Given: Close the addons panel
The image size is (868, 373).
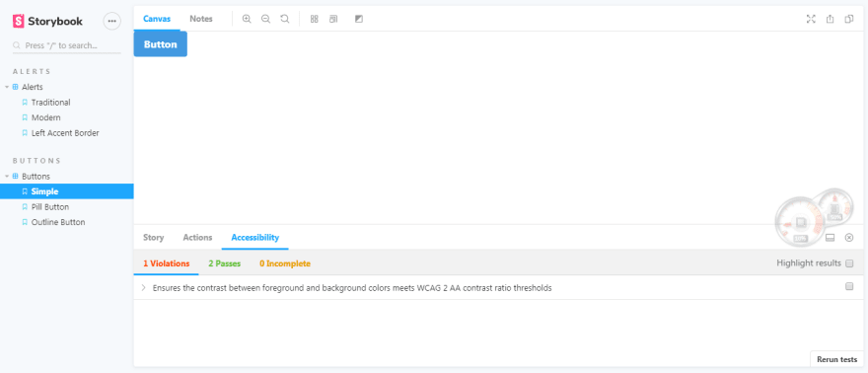Looking at the screenshot, I should [x=848, y=238].
